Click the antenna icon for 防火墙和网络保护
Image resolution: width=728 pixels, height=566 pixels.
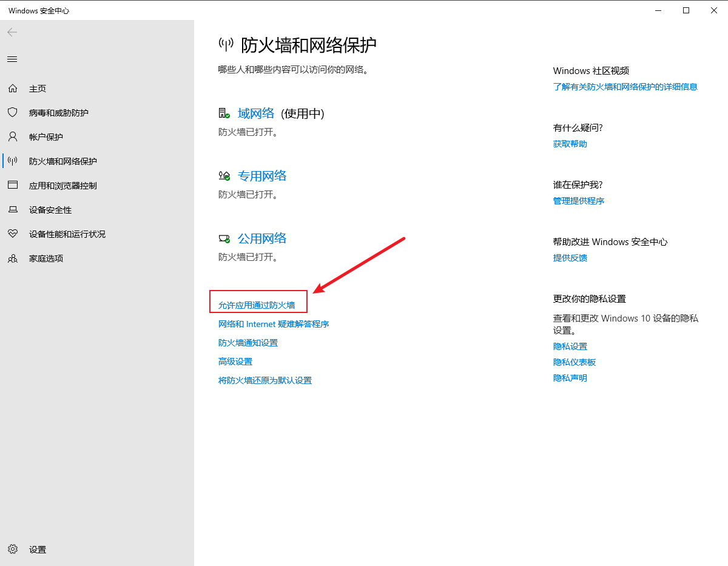12,161
